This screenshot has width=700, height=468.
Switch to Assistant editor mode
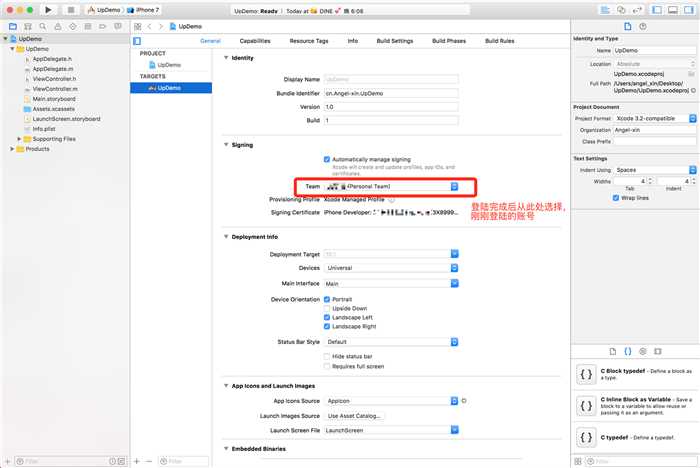(x=621, y=10)
